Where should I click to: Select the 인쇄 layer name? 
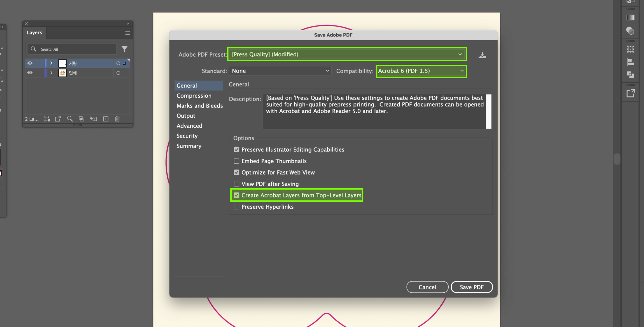tap(73, 73)
